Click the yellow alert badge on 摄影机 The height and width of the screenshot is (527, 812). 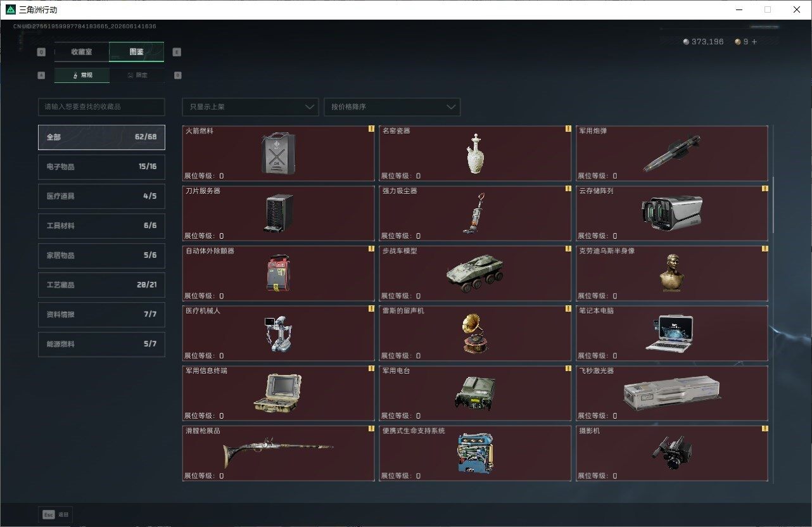764,428
